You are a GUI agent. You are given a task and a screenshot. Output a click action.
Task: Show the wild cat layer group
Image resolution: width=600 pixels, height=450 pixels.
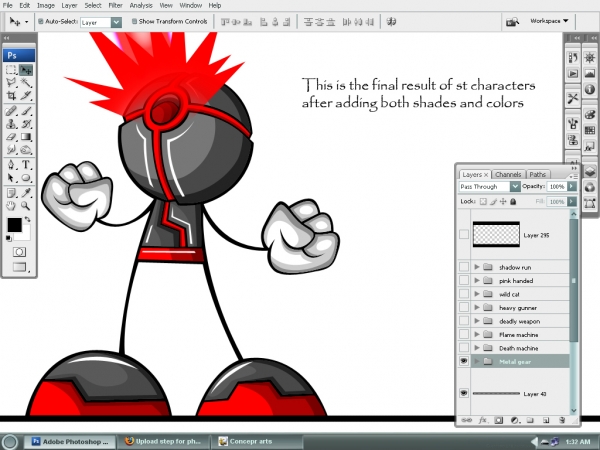pyautogui.click(x=464, y=294)
